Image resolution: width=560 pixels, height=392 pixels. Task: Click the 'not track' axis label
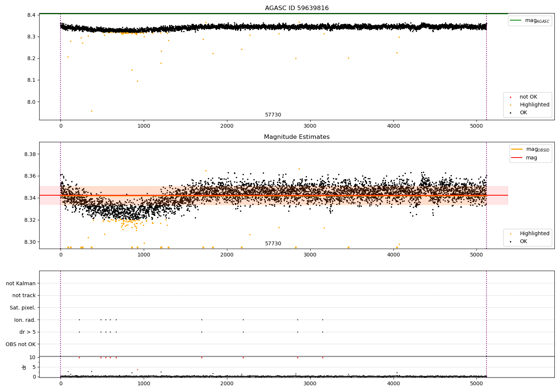click(x=24, y=295)
